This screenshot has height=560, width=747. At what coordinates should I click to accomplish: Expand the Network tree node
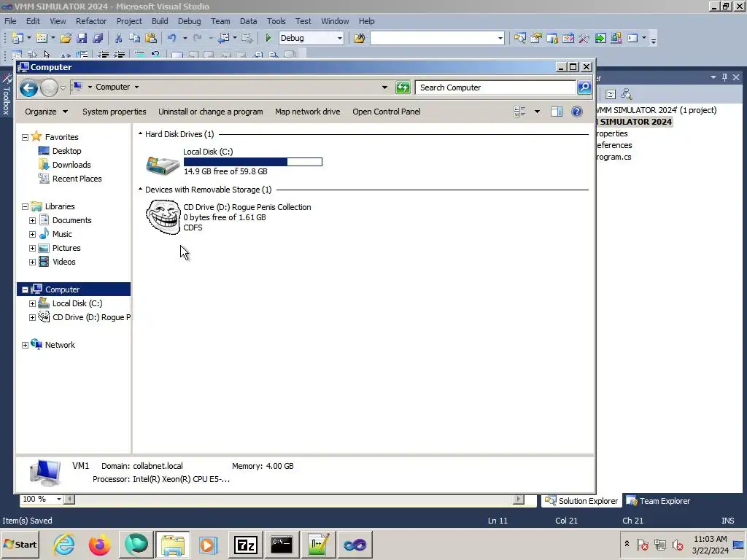[26, 345]
